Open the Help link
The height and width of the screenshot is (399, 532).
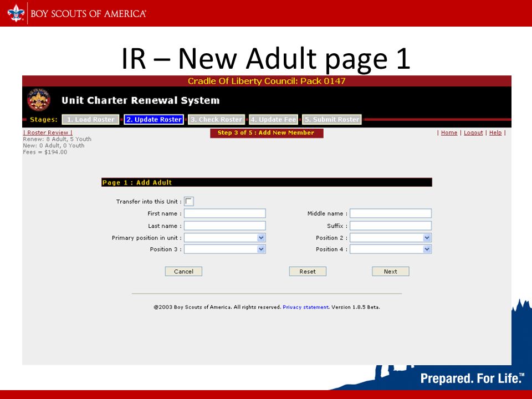tap(495, 132)
